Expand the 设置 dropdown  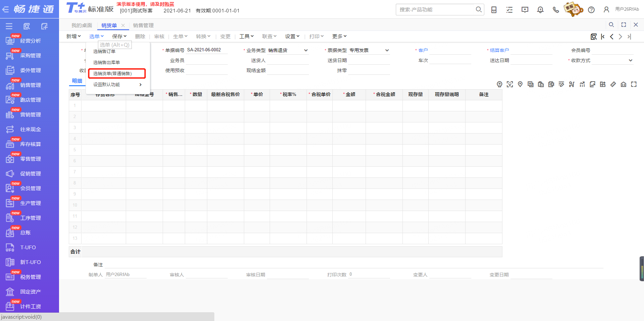click(292, 36)
